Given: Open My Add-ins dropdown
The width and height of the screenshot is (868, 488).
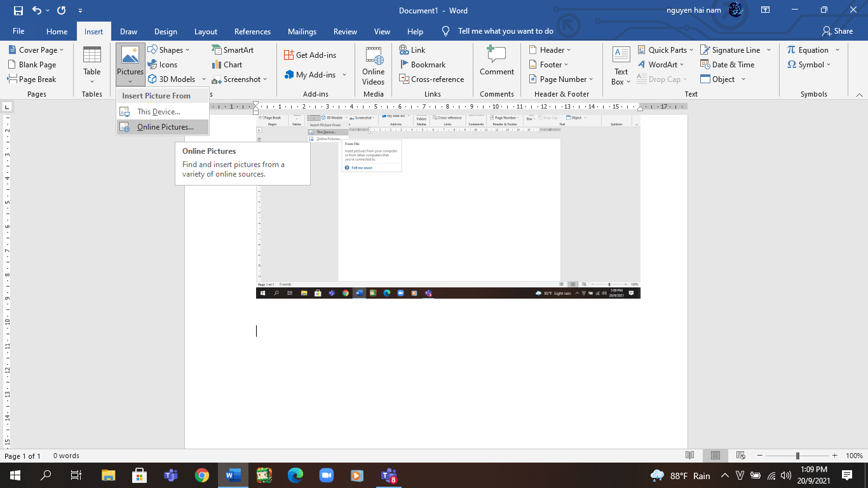Looking at the screenshot, I should [x=344, y=75].
